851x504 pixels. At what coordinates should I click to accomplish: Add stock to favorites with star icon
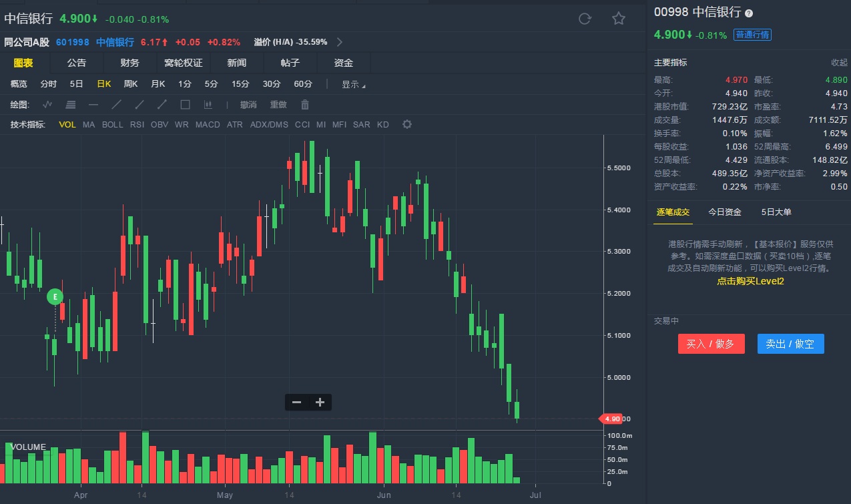click(x=619, y=19)
